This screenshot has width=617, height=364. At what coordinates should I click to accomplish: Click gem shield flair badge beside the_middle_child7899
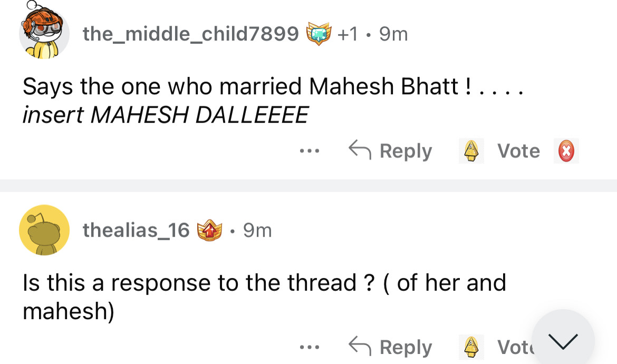pyautogui.click(x=317, y=34)
